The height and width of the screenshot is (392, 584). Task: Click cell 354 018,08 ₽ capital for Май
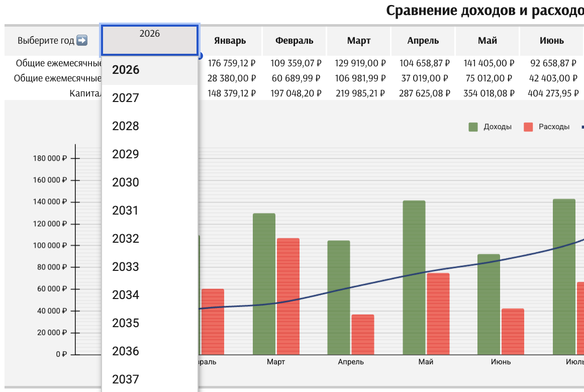(489, 93)
